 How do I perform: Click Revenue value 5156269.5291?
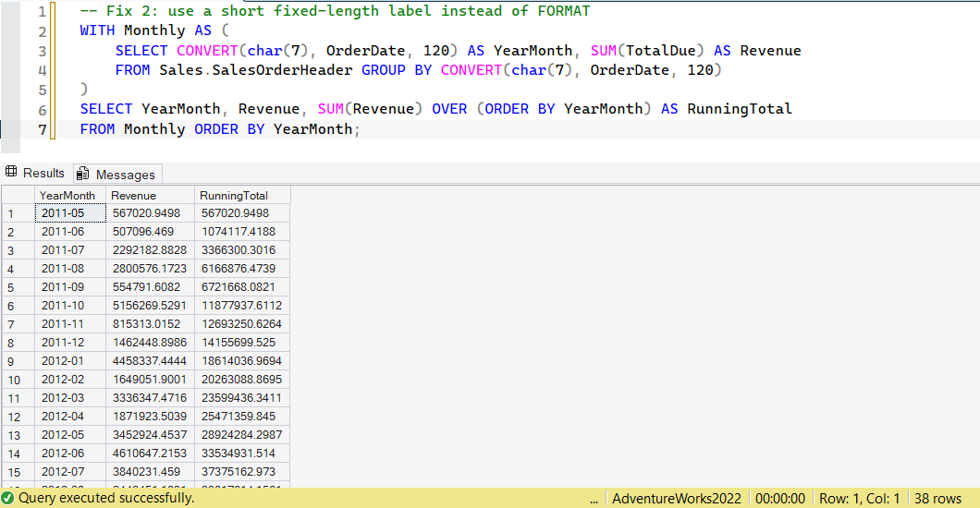pyautogui.click(x=150, y=305)
